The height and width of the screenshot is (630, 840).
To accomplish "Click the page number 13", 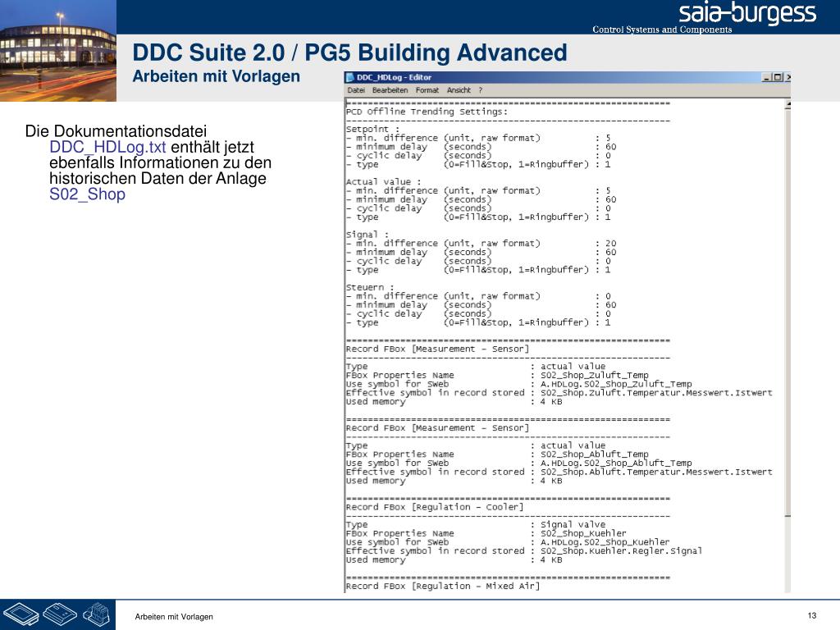I will click(811, 615).
